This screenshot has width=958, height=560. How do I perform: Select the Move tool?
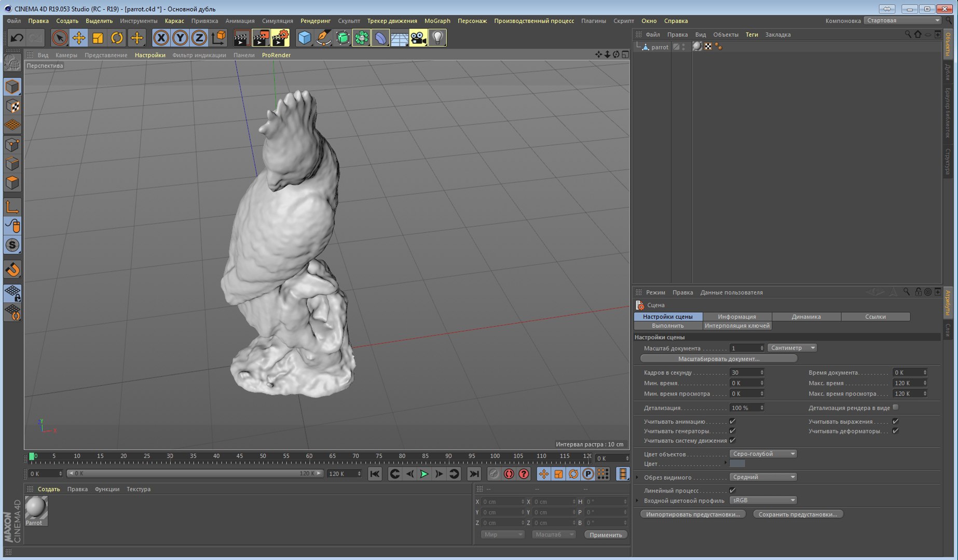coord(78,37)
